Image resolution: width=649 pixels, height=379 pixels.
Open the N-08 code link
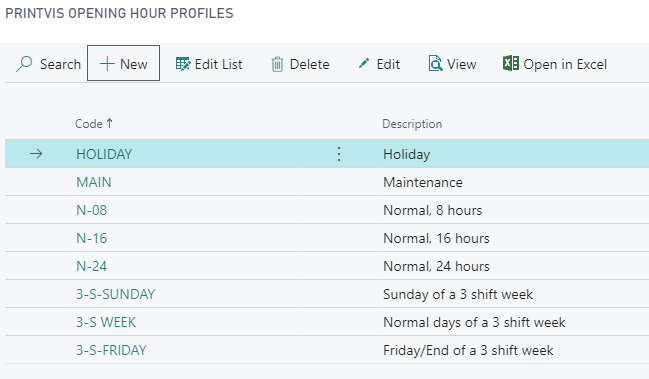pyautogui.click(x=91, y=210)
